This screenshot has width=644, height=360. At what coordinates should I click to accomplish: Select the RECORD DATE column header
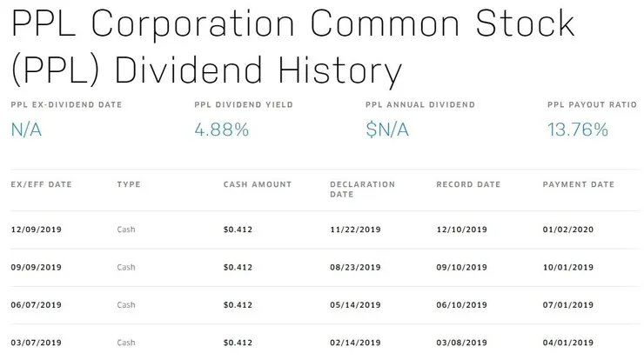coord(468,184)
